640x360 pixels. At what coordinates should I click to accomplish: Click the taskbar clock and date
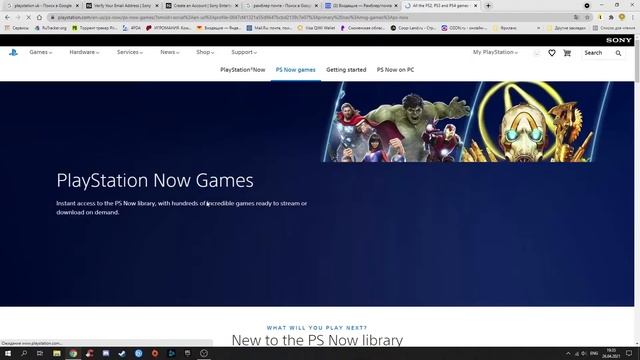click(611, 353)
